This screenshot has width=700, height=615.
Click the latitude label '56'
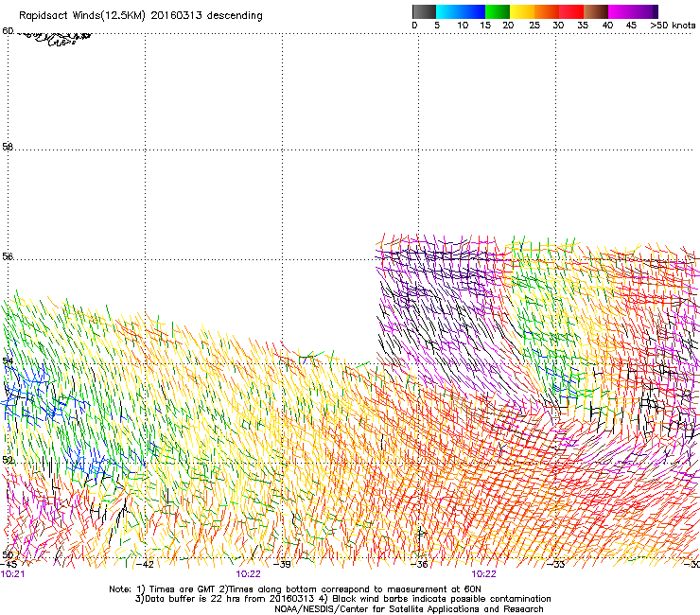pos(8,256)
